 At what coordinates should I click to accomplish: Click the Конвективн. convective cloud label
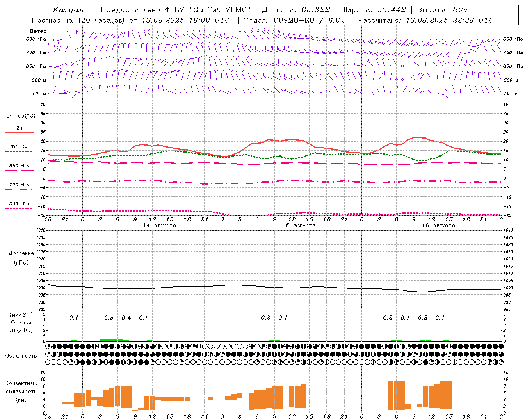point(21,383)
